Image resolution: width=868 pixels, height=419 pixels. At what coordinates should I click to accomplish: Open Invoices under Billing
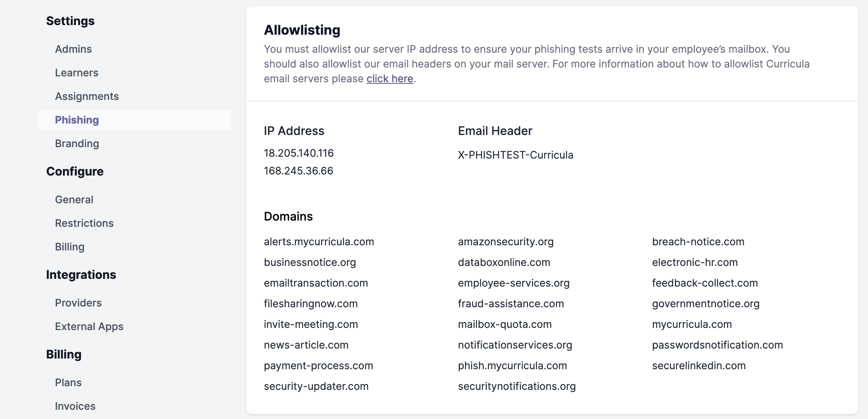pyautogui.click(x=75, y=406)
